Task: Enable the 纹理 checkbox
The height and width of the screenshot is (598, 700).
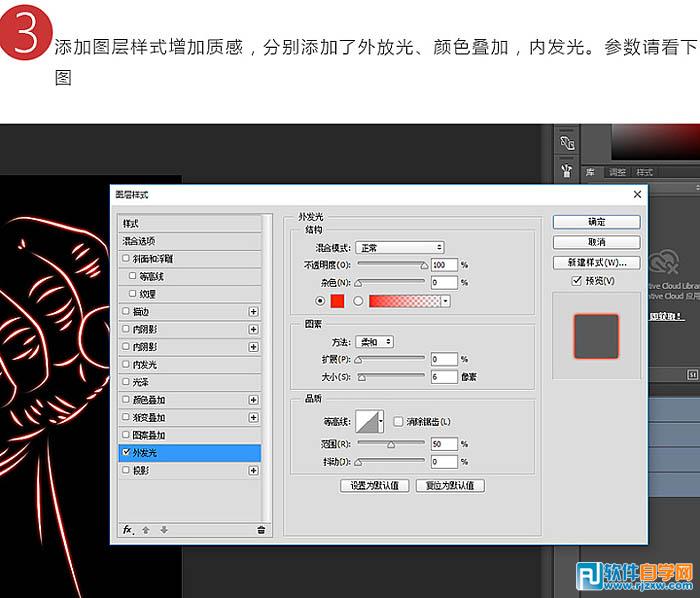Action: (132, 293)
